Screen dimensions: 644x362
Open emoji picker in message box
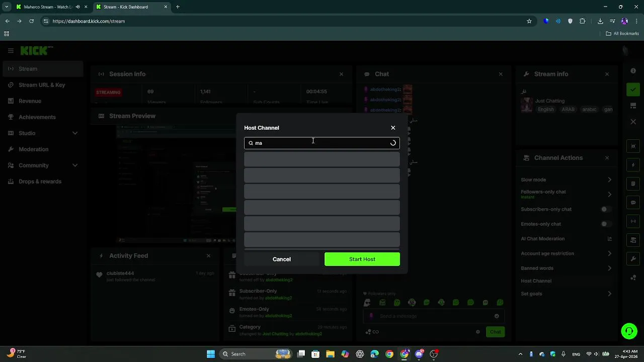tap(497, 316)
